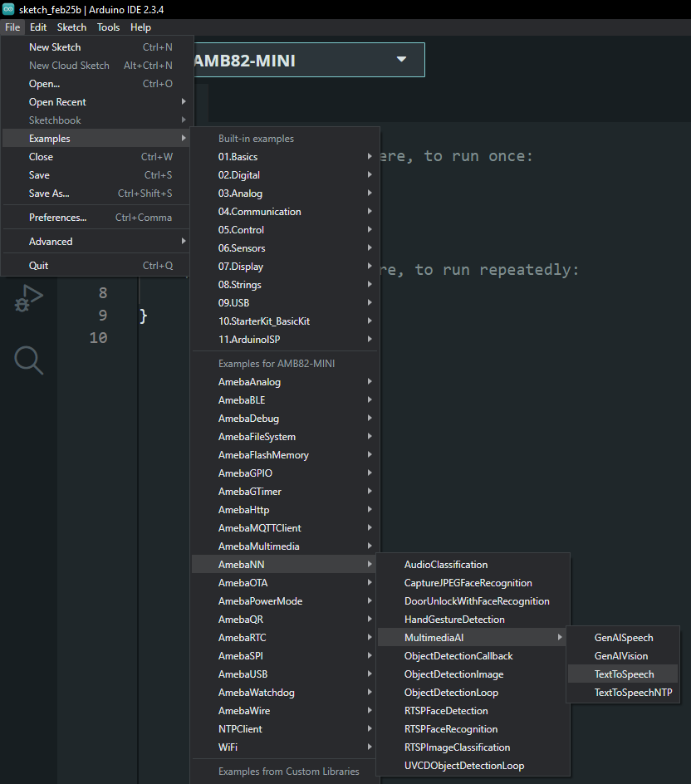Open the AudioClassification example
This screenshot has height=784, width=691.
coord(473,565)
